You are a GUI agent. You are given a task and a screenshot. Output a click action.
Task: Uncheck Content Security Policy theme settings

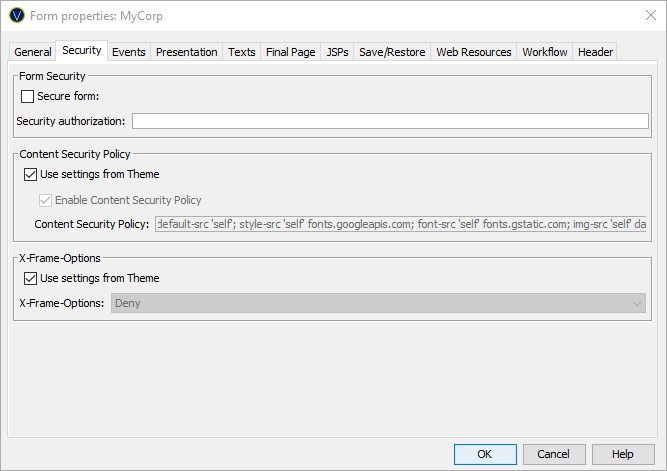click(x=31, y=174)
